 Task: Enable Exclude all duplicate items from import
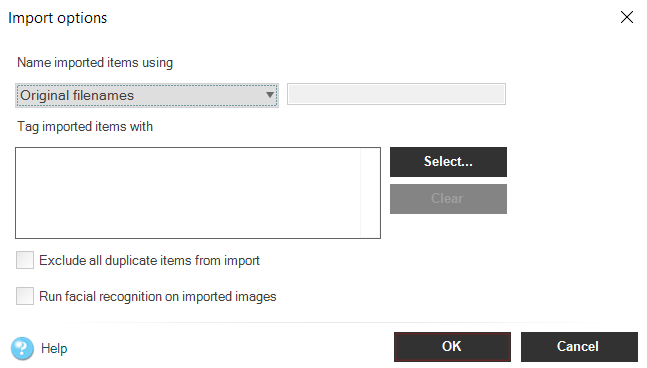(x=25, y=260)
